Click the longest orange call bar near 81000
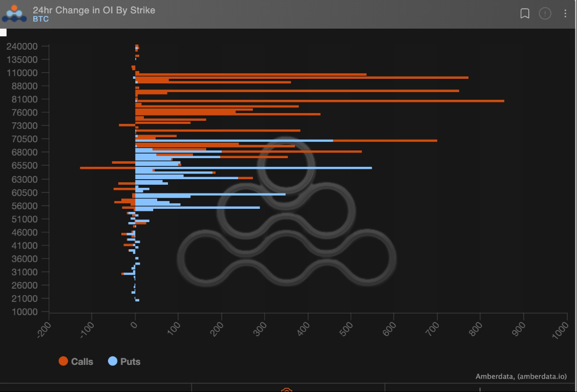The image size is (577, 392). pos(320,101)
